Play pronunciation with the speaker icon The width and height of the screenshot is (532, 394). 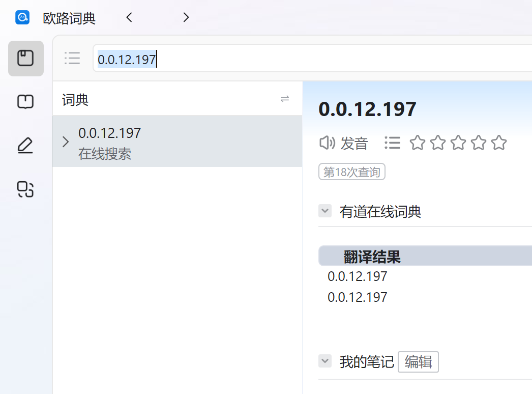coord(327,143)
